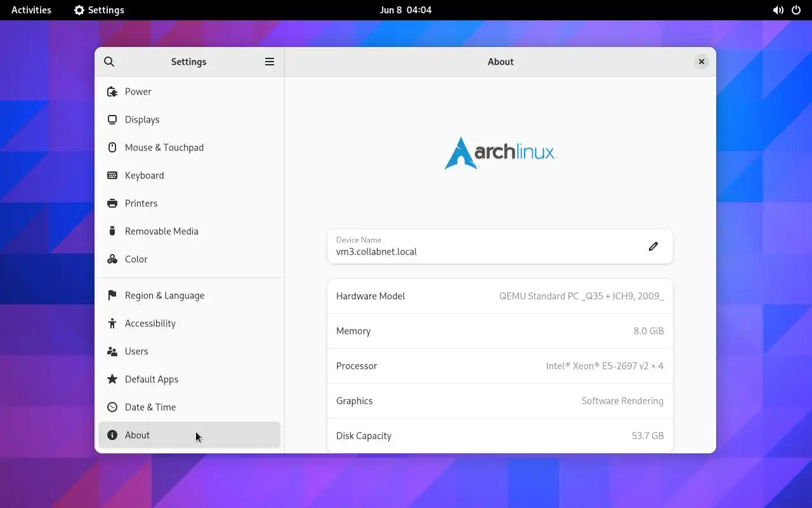Open the Color settings panel
This screenshot has width=812, height=508.
click(189, 259)
